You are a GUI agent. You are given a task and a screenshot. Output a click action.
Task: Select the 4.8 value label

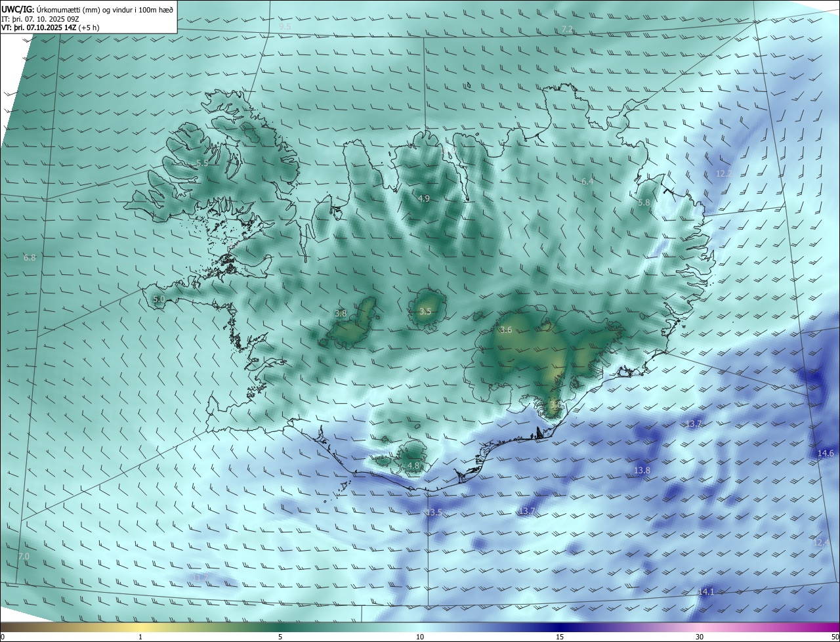coord(413,466)
